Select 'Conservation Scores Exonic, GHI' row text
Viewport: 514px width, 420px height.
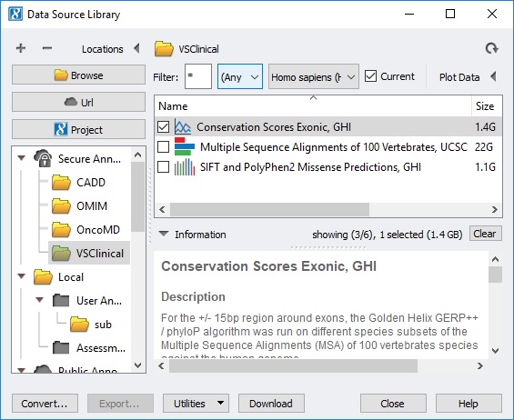(274, 126)
